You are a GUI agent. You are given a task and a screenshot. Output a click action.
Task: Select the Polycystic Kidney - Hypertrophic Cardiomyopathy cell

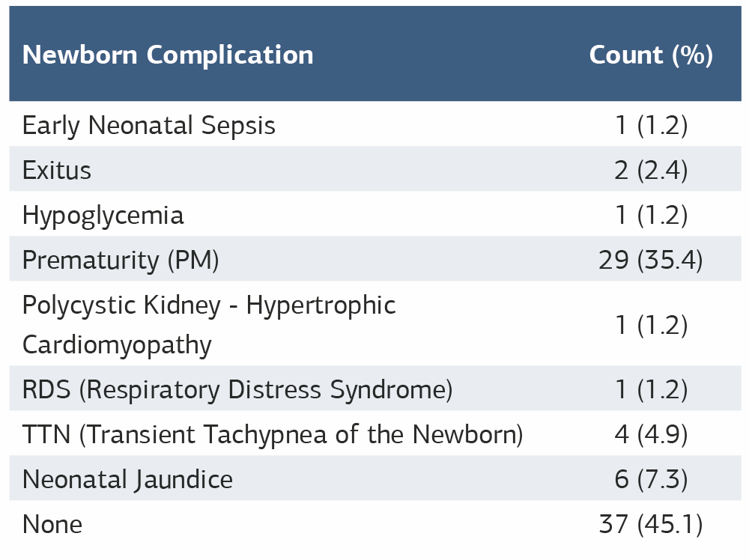point(209,325)
